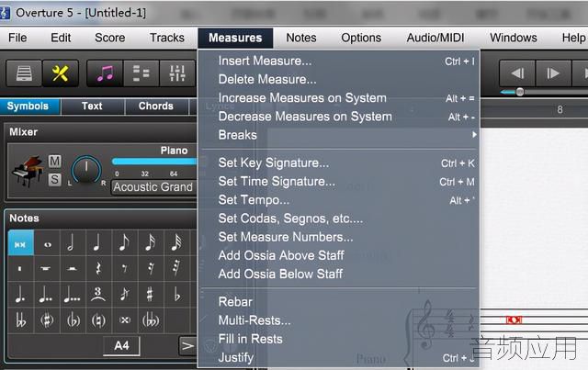Open the Edit menu
588x370 pixels.
[61, 38]
